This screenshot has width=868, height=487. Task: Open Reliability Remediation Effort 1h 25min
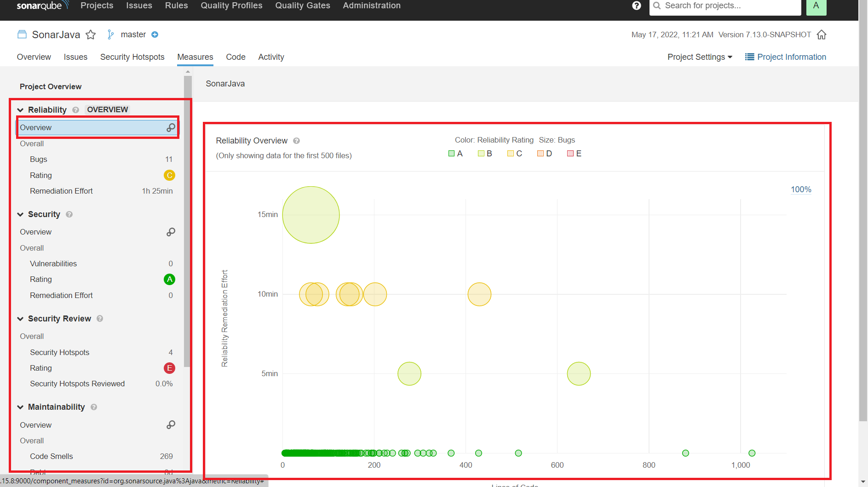click(x=101, y=191)
